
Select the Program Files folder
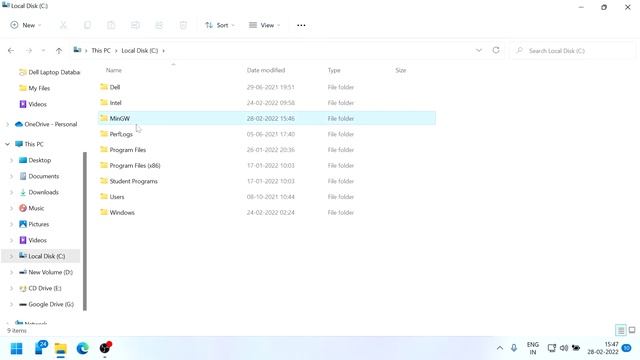267,150
